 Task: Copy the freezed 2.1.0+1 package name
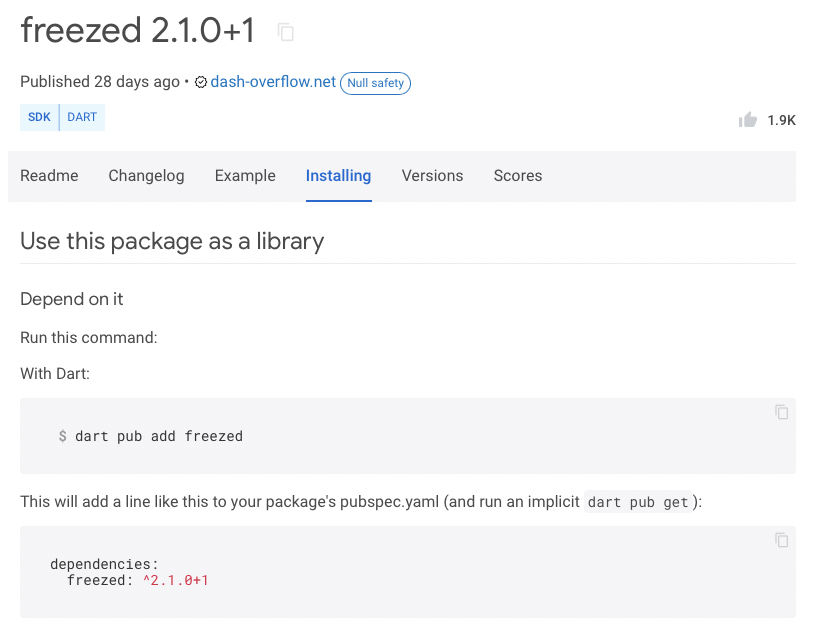coord(285,32)
